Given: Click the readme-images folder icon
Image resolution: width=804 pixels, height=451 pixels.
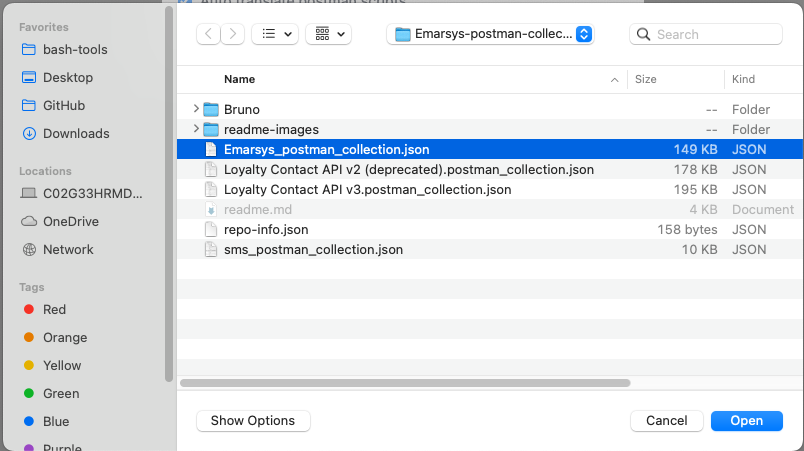Looking at the screenshot, I should (211, 129).
